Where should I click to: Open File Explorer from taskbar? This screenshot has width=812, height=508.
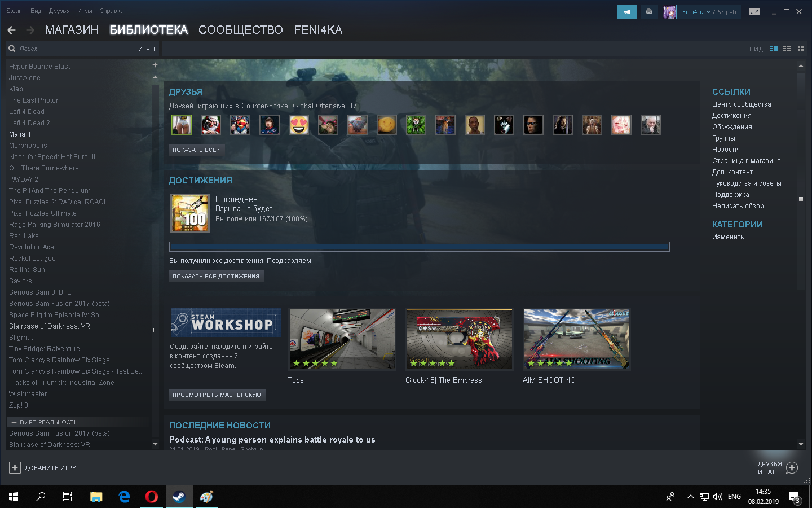pyautogui.click(x=96, y=497)
